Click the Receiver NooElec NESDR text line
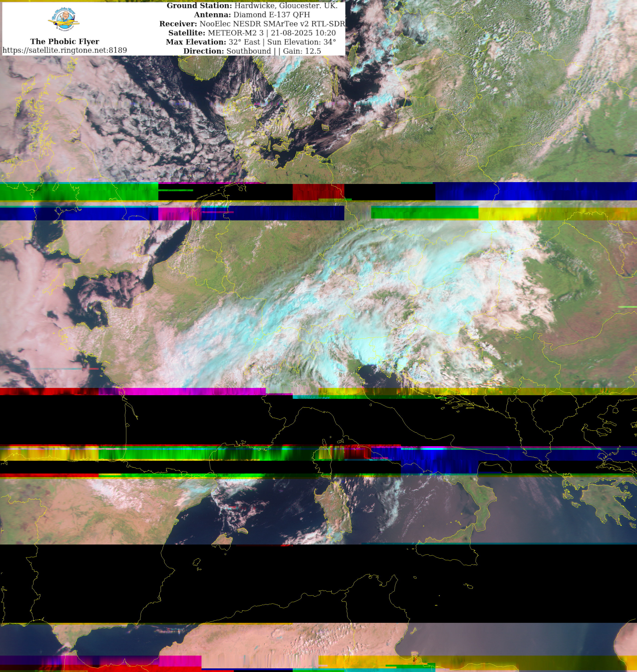Image resolution: width=637 pixels, height=672 pixels. (x=252, y=24)
